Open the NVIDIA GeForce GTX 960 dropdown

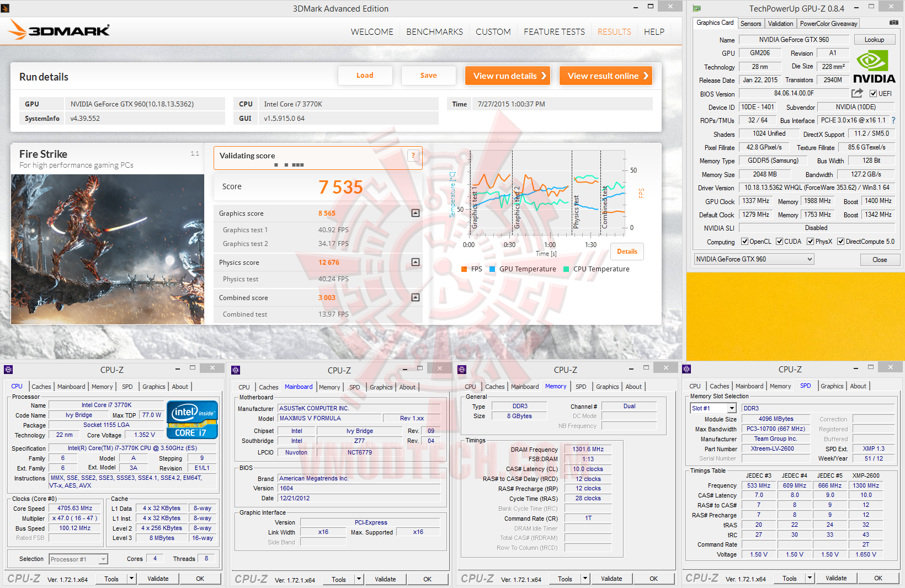(x=754, y=259)
